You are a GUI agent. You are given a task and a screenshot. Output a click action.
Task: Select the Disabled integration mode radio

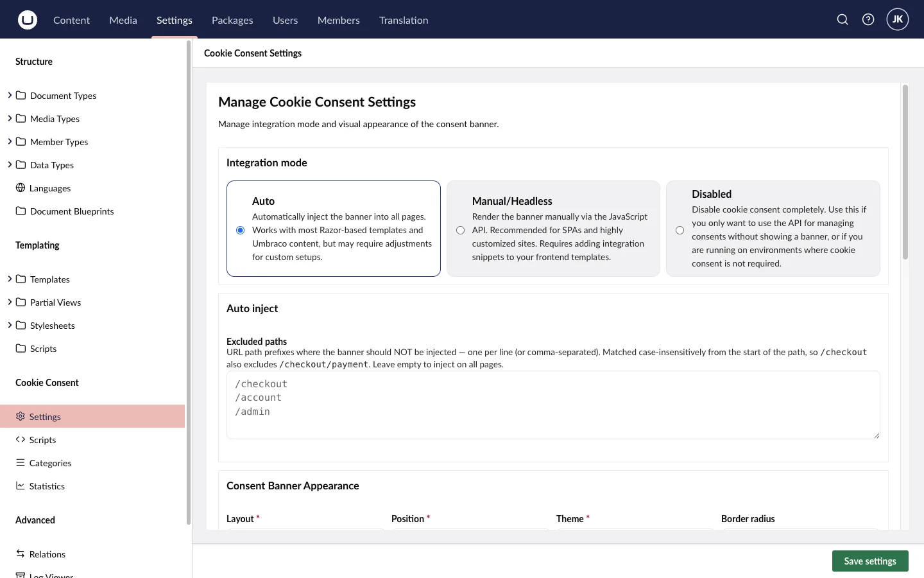pos(680,231)
